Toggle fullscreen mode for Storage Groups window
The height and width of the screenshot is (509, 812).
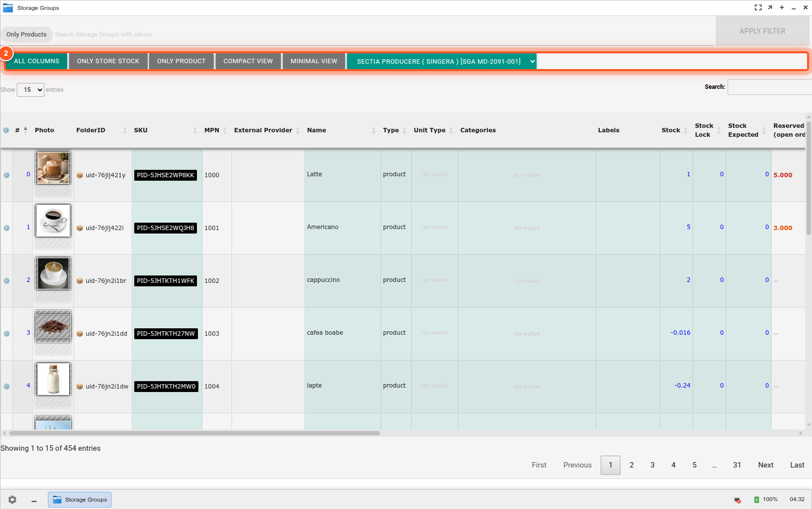pos(758,7)
